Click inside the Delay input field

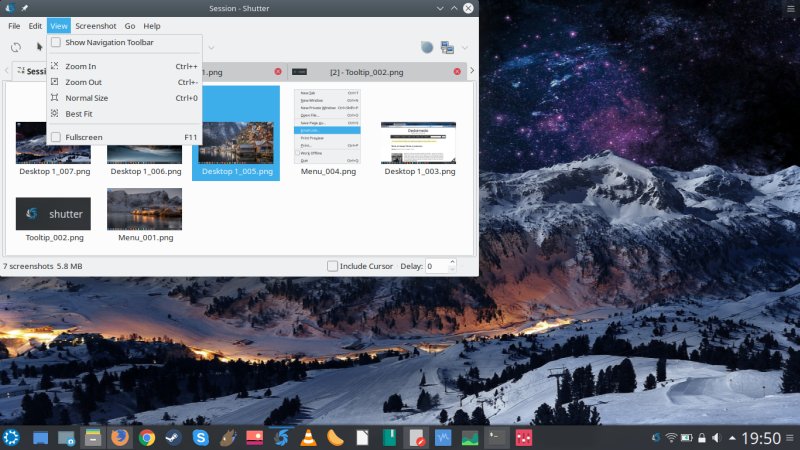(x=436, y=265)
